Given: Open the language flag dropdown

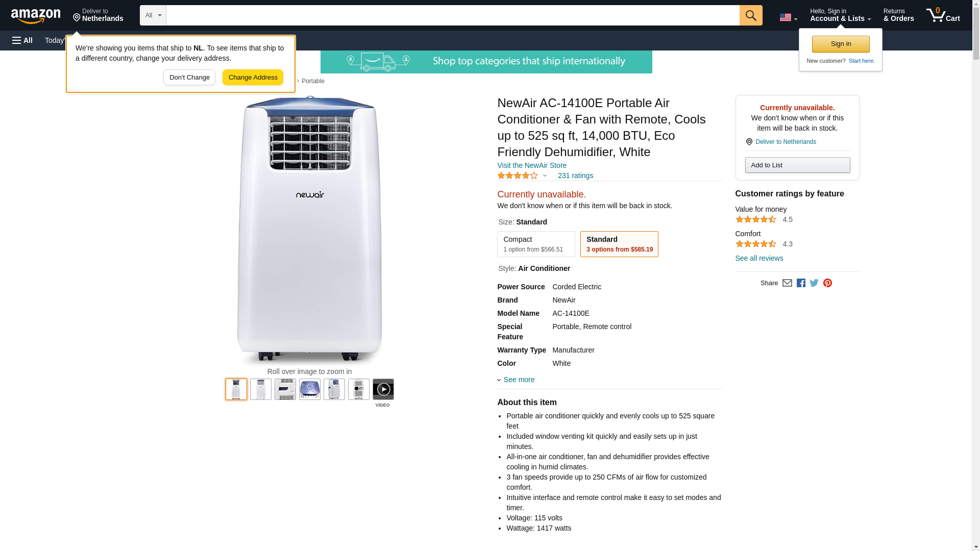Looking at the screenshot, I should (x=788, y=17).
